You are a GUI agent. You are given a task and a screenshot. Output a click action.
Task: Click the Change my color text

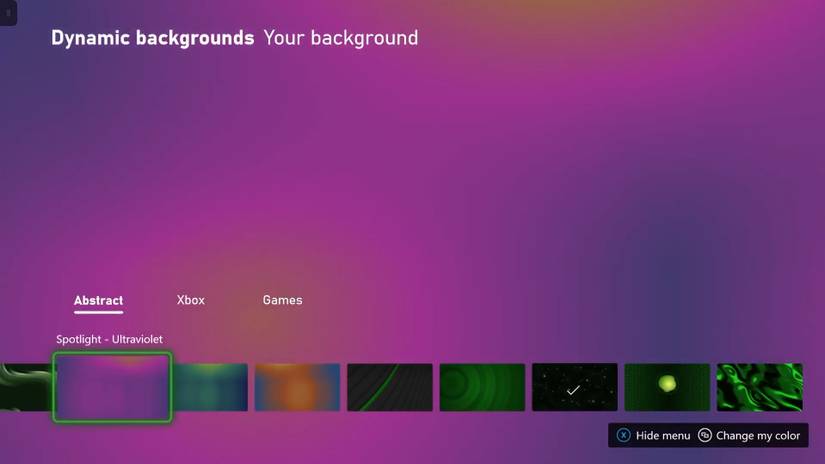758,436
